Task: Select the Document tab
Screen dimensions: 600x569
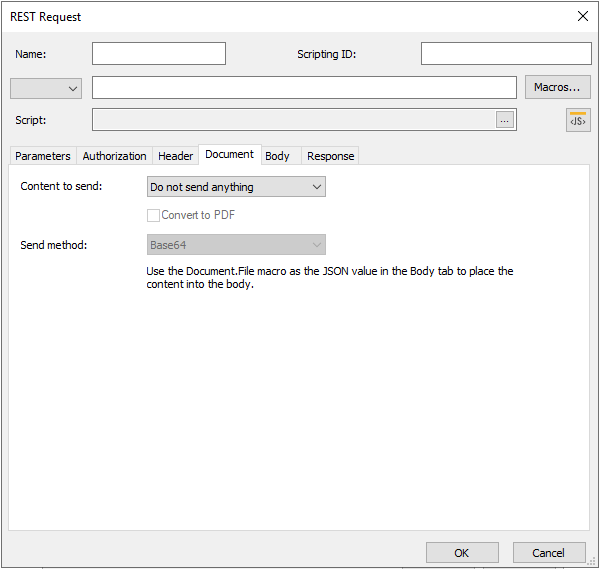Action: (x=230, y=155)
